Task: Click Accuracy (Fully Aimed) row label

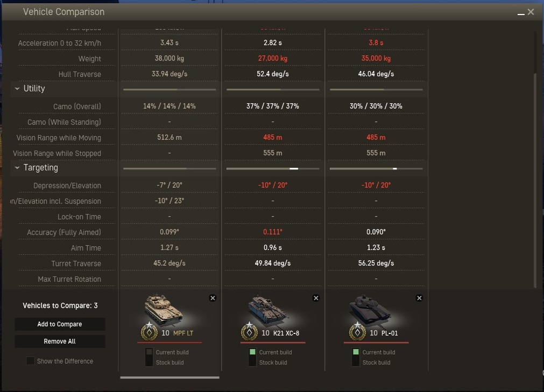Action: 64,233
